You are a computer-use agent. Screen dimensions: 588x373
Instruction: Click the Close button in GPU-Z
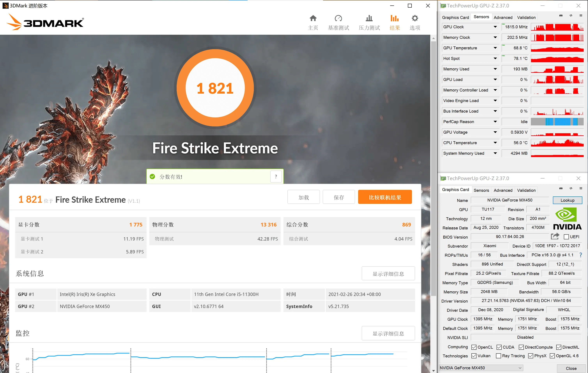571,368
